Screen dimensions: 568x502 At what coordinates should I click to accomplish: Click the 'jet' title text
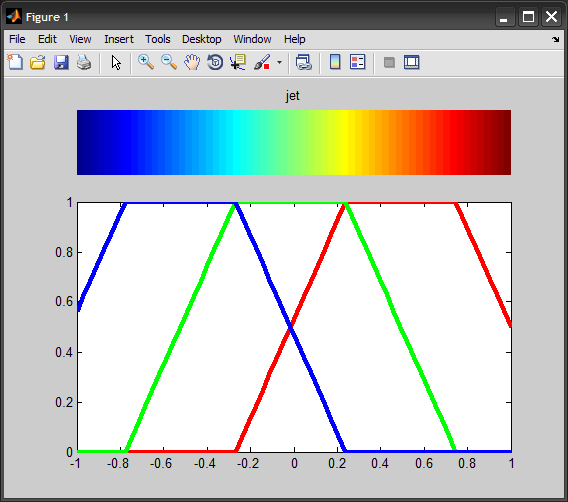(293, 96)
